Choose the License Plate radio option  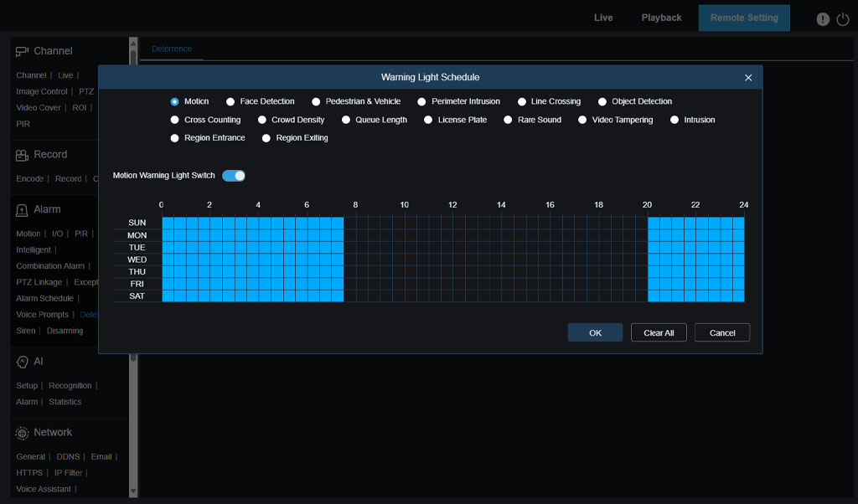coord(428,121)
